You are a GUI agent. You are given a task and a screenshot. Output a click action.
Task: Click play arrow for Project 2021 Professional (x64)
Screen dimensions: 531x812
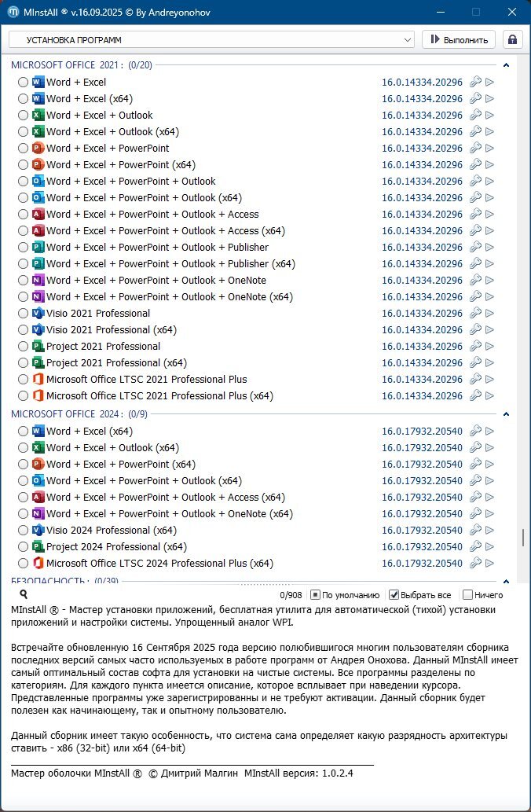coord(489,363)
